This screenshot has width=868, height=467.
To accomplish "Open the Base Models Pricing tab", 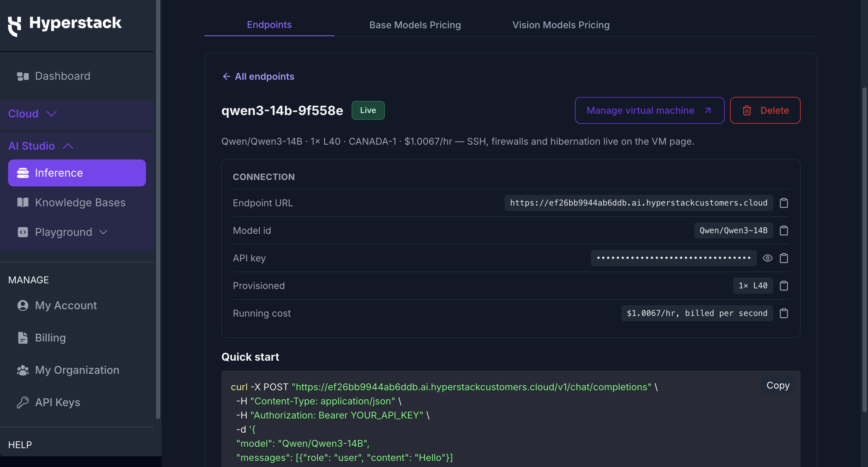I will [x=415, y=25].
